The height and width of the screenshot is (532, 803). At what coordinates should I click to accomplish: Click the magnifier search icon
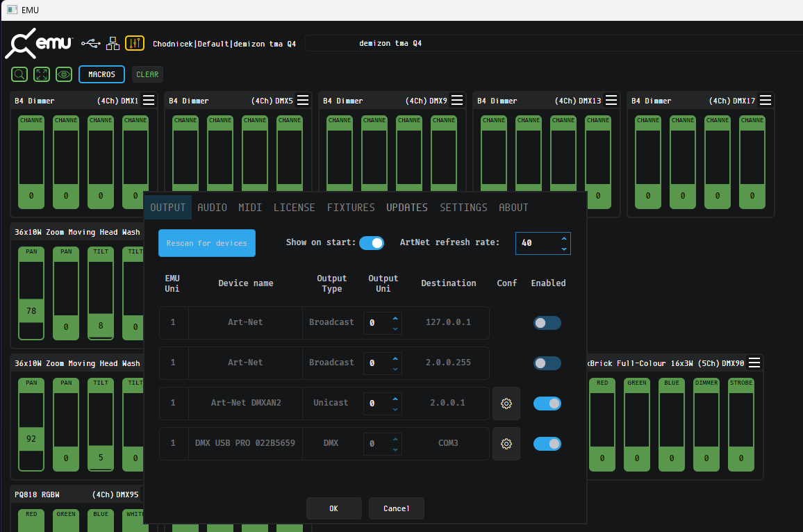20,74
